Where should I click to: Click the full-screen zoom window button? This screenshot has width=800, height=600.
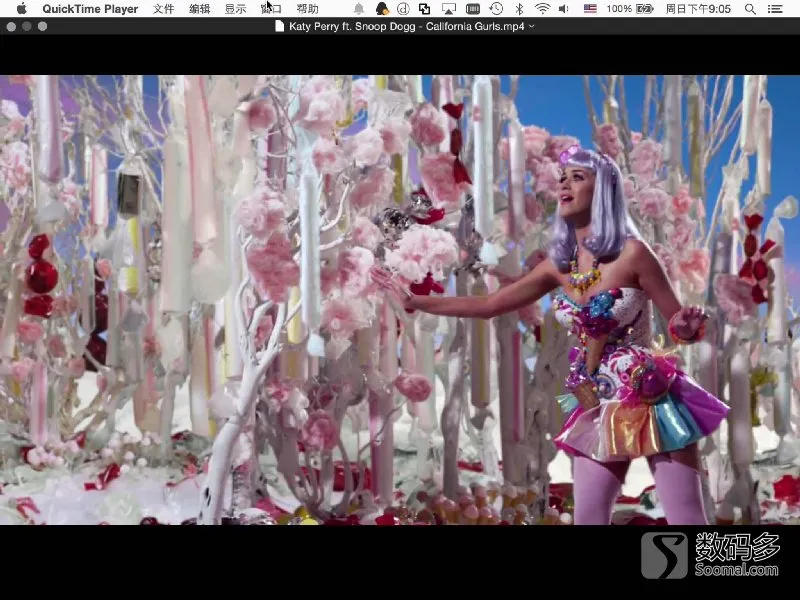pyautogui.click(x=42, y=27)
